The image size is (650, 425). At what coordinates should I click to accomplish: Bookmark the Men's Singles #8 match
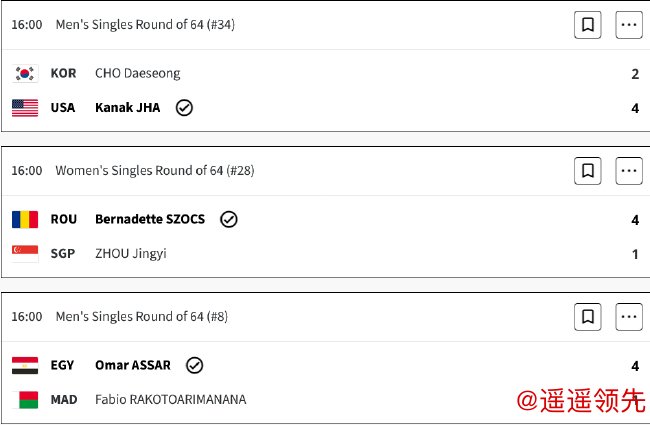tap(588, 317)
